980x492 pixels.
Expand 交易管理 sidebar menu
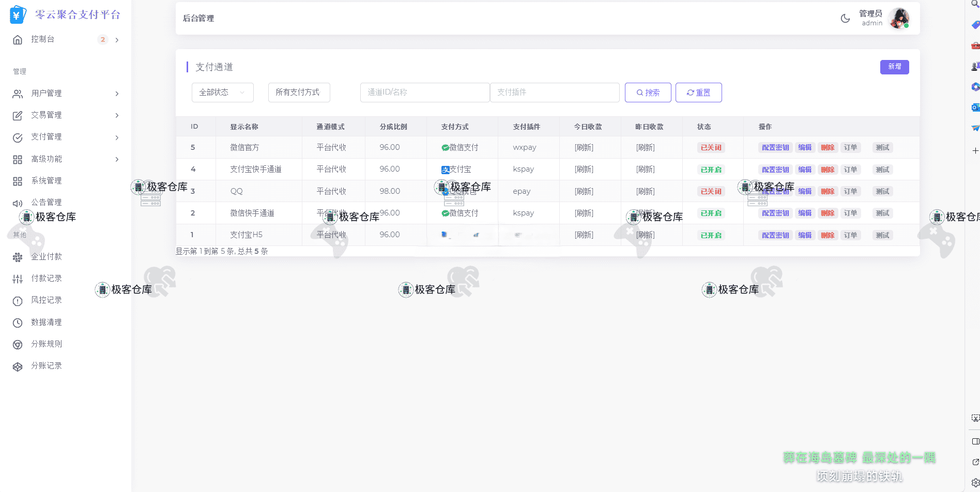click(66, 115)
